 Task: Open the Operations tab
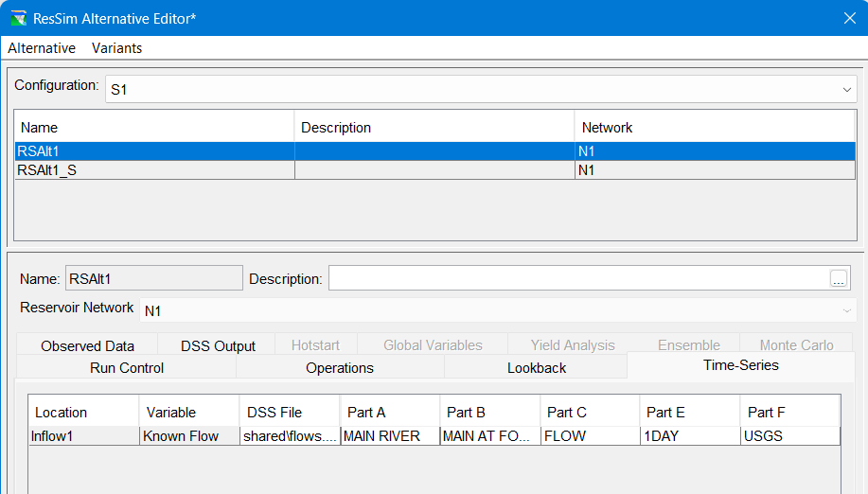point(340,368)
